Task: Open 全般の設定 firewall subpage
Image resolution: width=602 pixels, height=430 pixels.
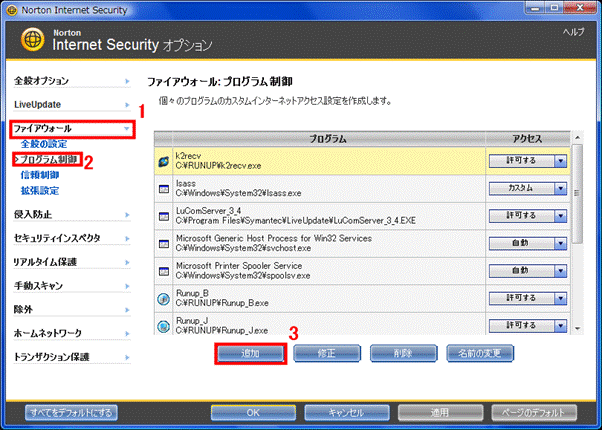Action: (x=44, y=144)
